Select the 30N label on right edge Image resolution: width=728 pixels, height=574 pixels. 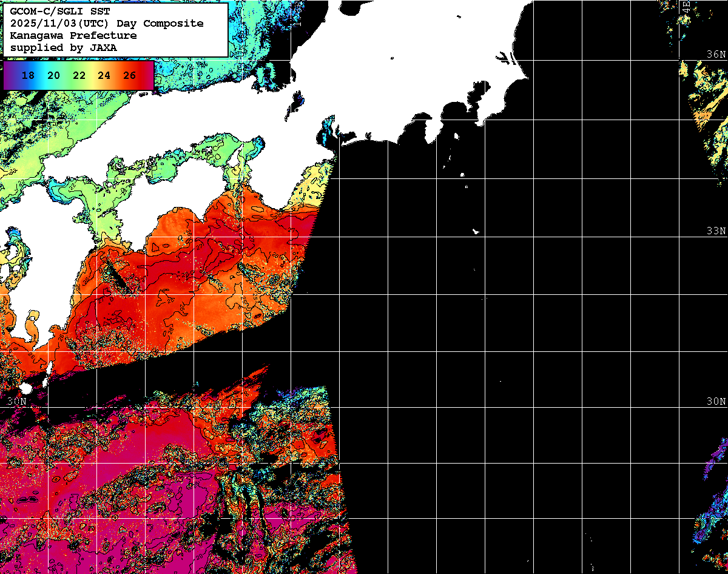[716, 402]
